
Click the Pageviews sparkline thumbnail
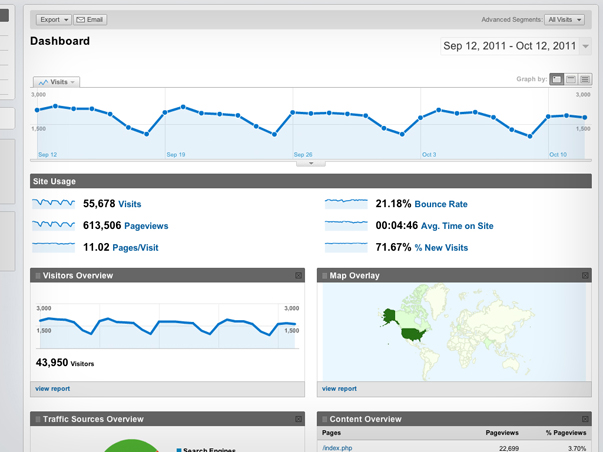pyautogui.click(x=53, y=225)
